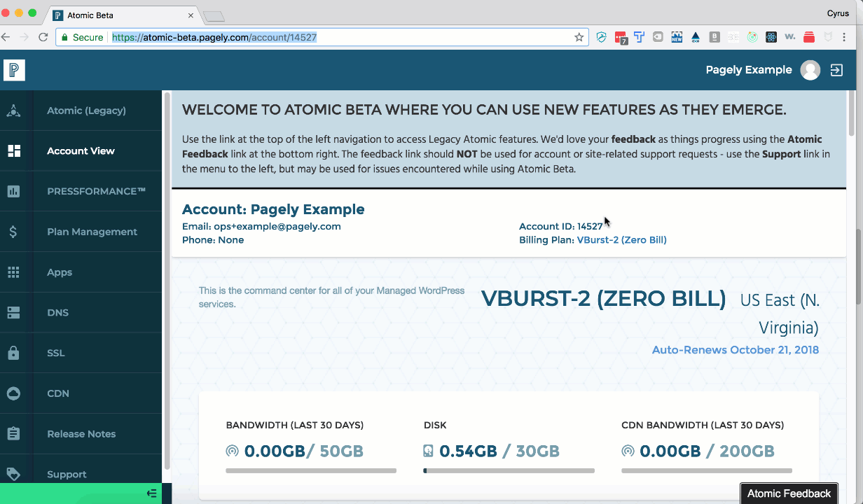Click the Pagely logo in the header
This screenshot has height=504, width=863.
pos(14,70)
